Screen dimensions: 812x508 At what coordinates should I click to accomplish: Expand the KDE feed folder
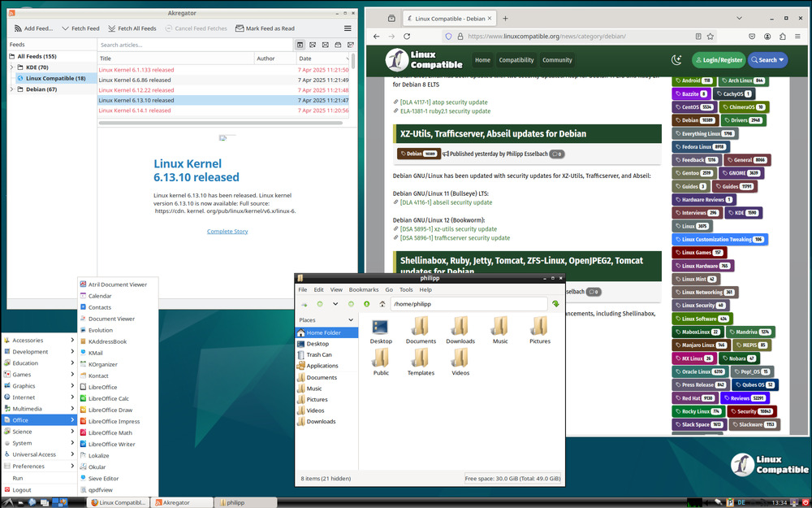(11, 67)
